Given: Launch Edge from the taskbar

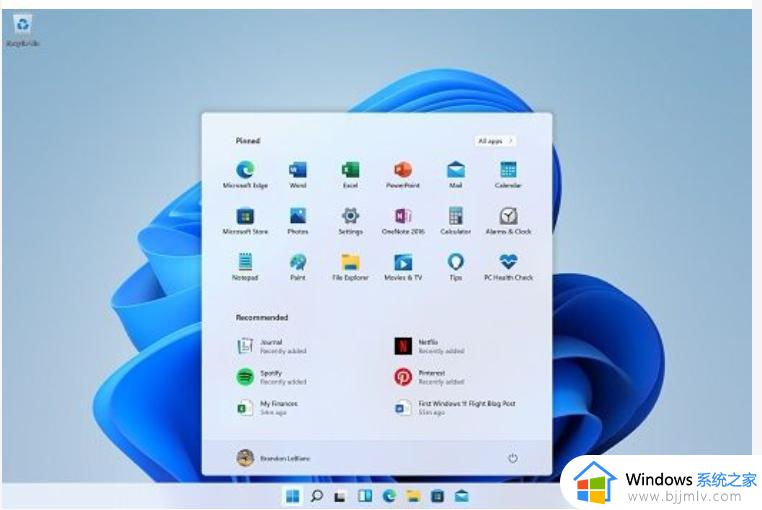Looking at the screenshot, I should coord(389,496).
